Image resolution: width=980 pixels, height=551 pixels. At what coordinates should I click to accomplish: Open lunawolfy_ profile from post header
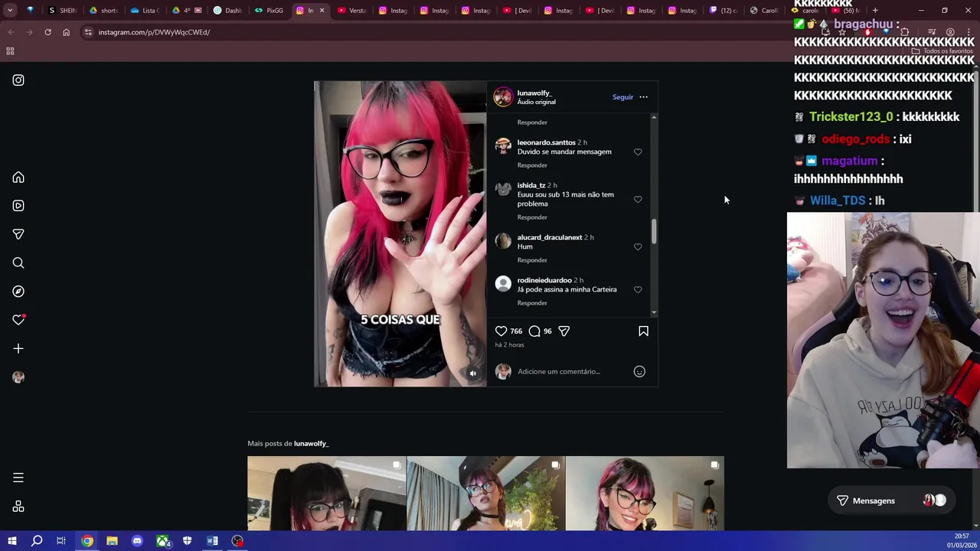(x=534, y=93)
